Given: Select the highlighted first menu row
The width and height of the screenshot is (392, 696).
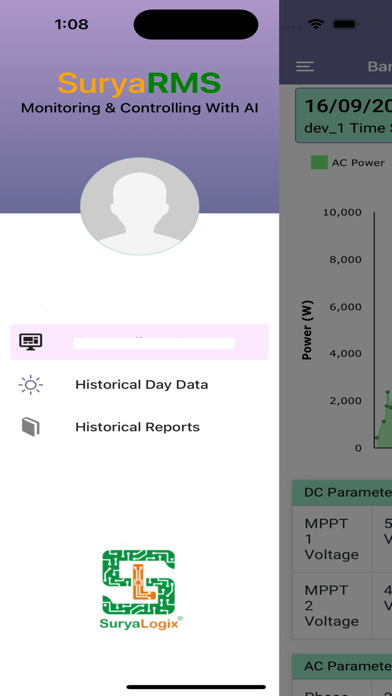Looking at the screenshot, I should [139, 342].
